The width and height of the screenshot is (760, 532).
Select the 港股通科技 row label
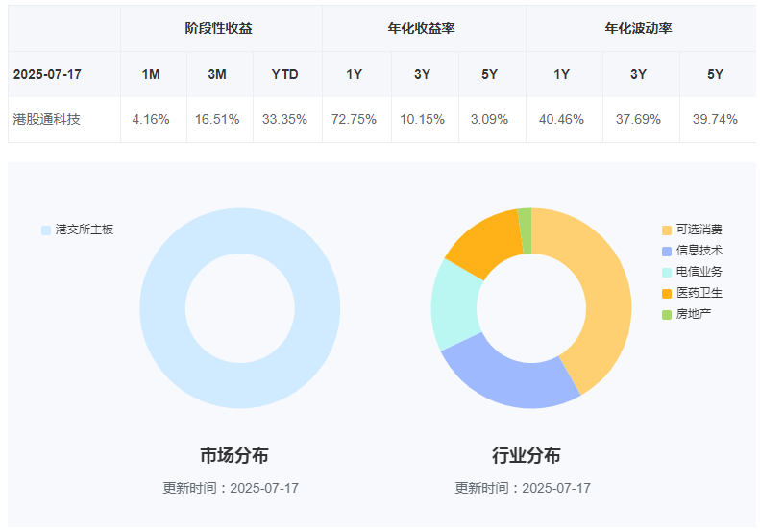coord(46,119)
